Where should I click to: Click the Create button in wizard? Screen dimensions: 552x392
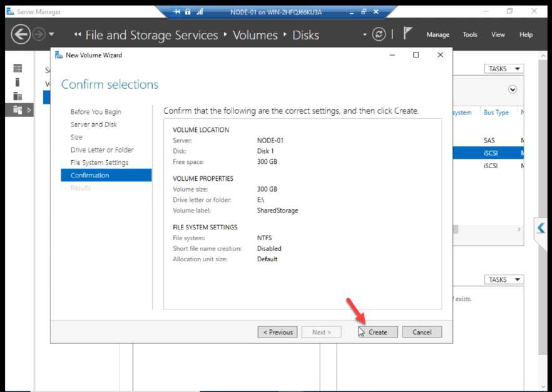point(378,332)
